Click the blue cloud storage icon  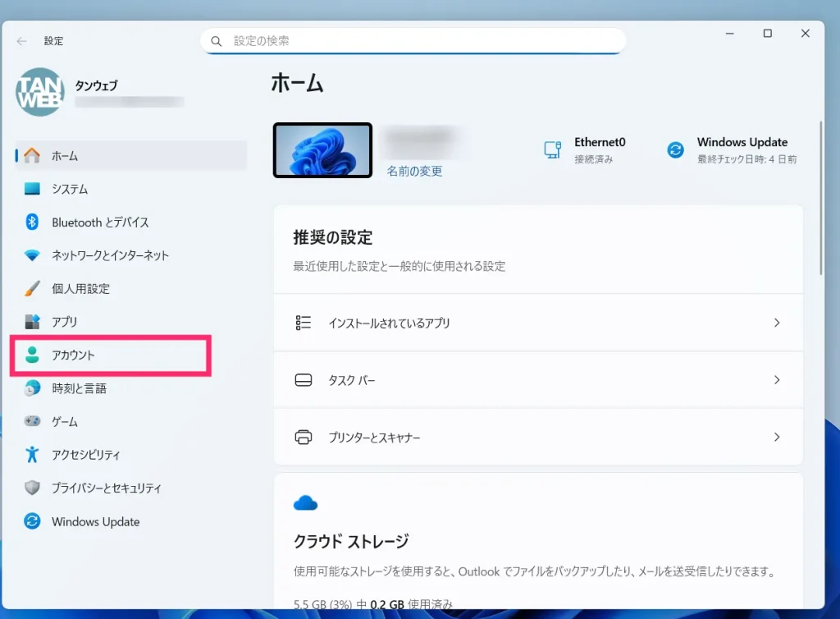click(305, 502)
